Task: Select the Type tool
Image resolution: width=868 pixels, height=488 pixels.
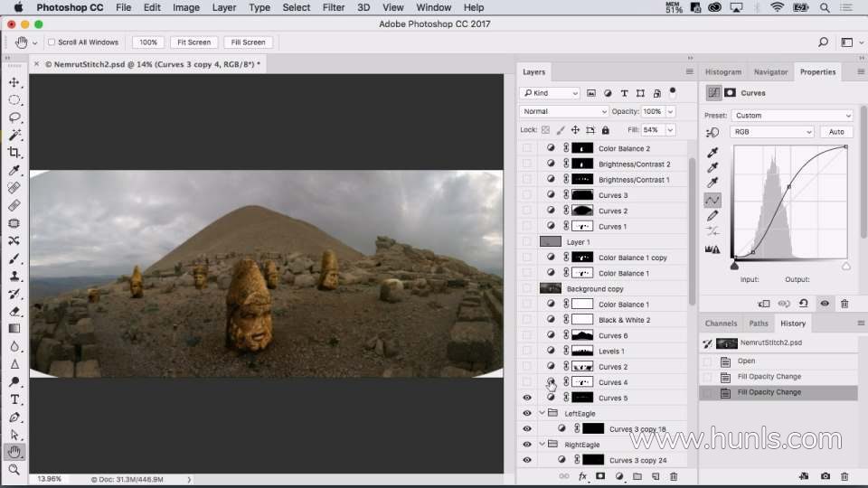Action: click(x=14, y=399)
